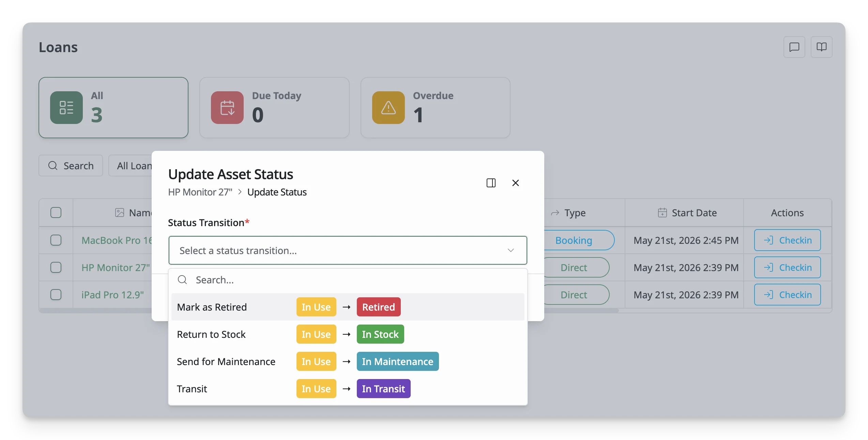The width and height of the screenshot is (868, 440).
Task: Open the Status Transition dropdown
Action: click(348, 250)
